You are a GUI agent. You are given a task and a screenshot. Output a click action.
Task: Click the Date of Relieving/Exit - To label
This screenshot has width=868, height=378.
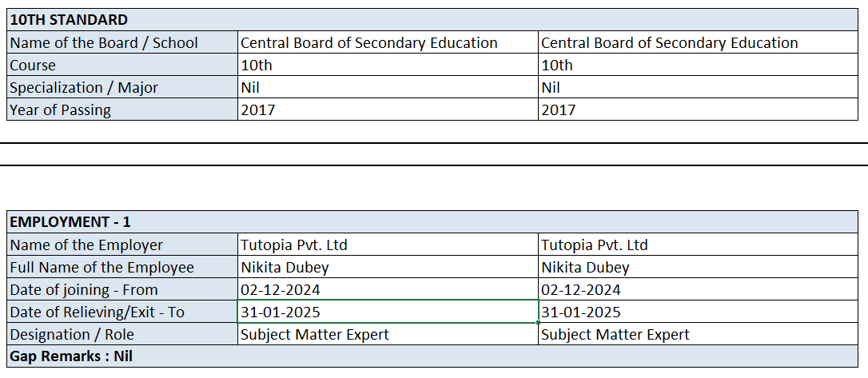tap(98, 312)
